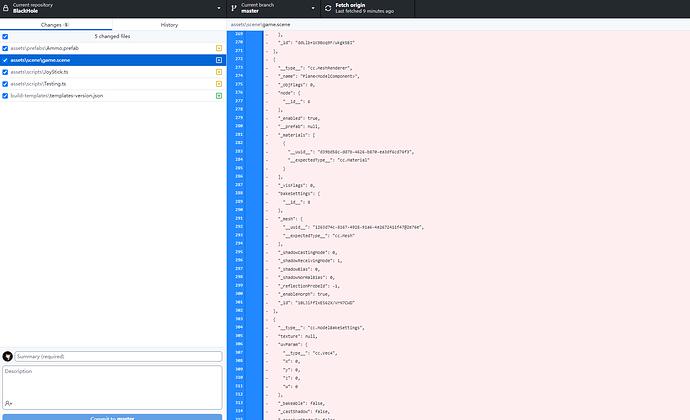Switch to the Changes tab
This screenshot has height=420, width=690.
(56, 25)
